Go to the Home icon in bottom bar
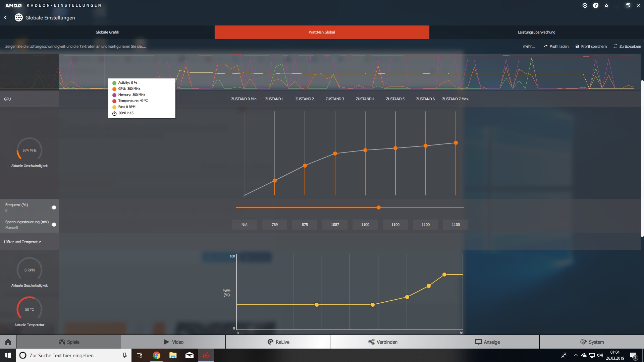Image resolution: width=644 pixels, height=362 pixels. coord(8,342)
